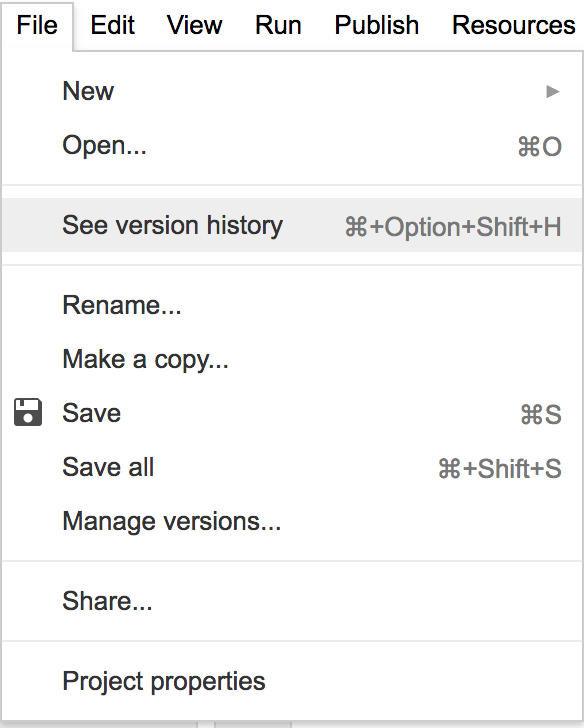Choose Save all

(x=292, y=467)
